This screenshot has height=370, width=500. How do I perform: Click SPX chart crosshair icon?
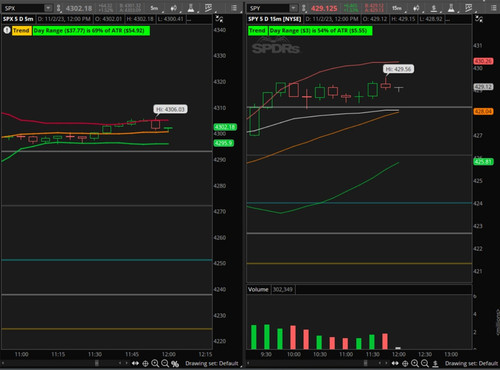coord(145,364)
